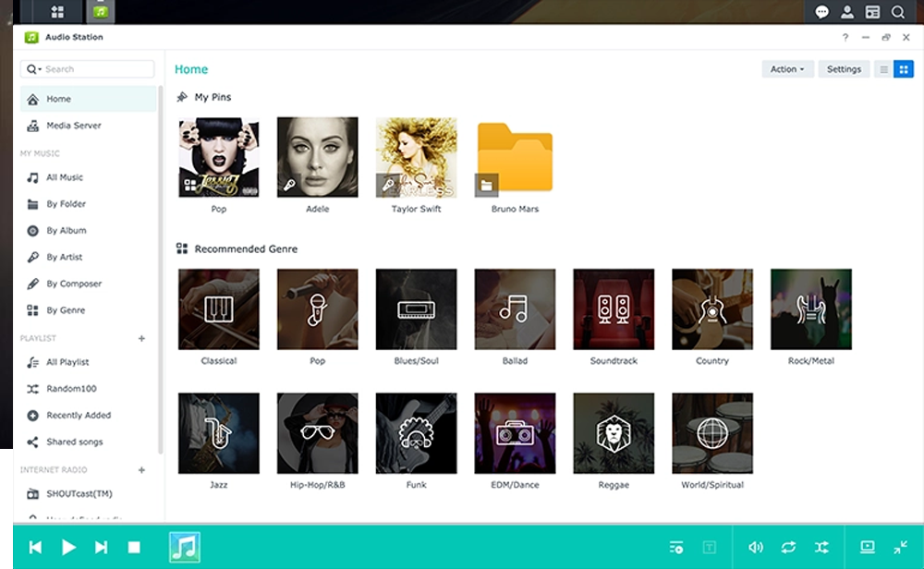Screen dimensions: 924x569
Task: Click the volume speaker icon
Action: point(755,548)
